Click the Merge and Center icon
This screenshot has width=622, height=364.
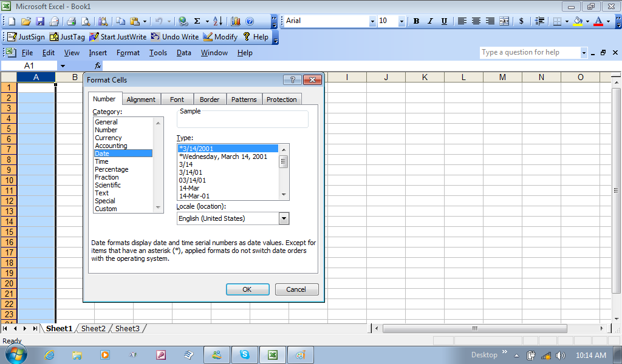coord(504,21)
